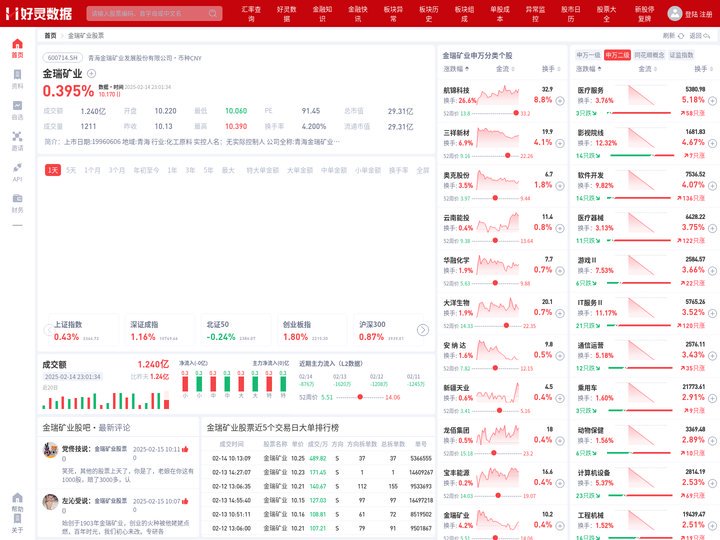Click the user avatar icon
Image resolution: width=720 pixels, height=540 pixels.
pos(675,13)
